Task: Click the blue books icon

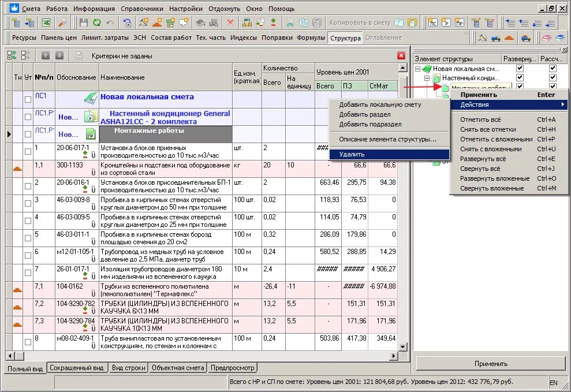Action: pos(560,38)
